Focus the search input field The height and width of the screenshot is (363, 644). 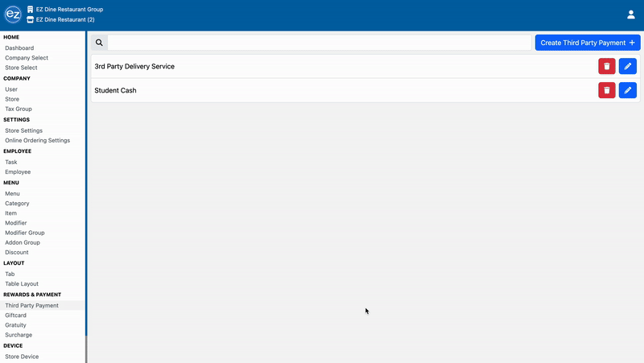click(x=319, y=43)
